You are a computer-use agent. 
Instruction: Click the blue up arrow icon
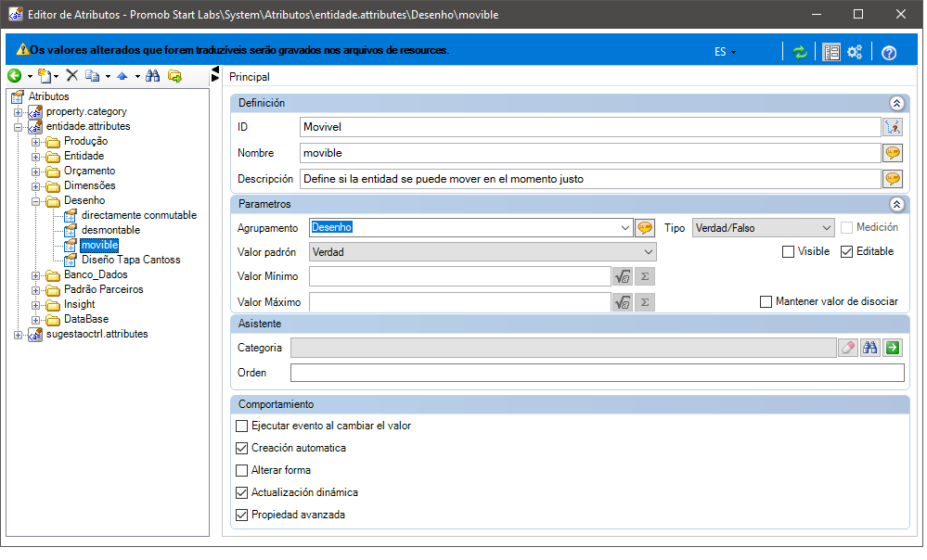click(x=122, y=76)
